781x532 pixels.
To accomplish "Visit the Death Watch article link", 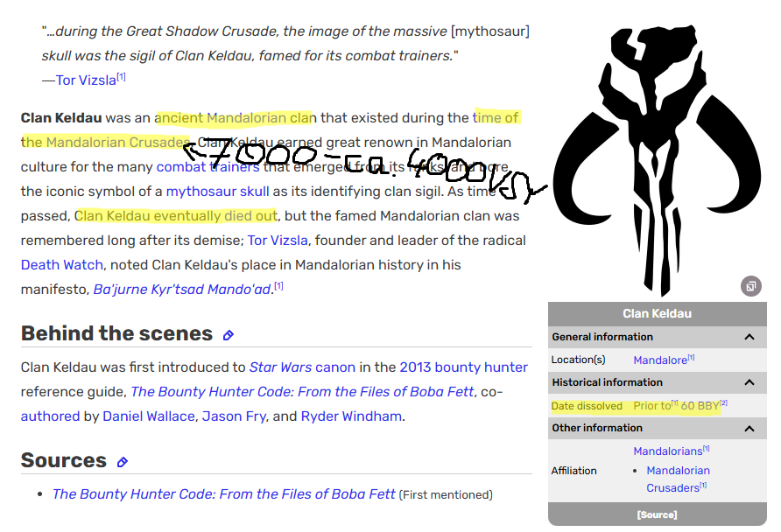I will point(62,265).
